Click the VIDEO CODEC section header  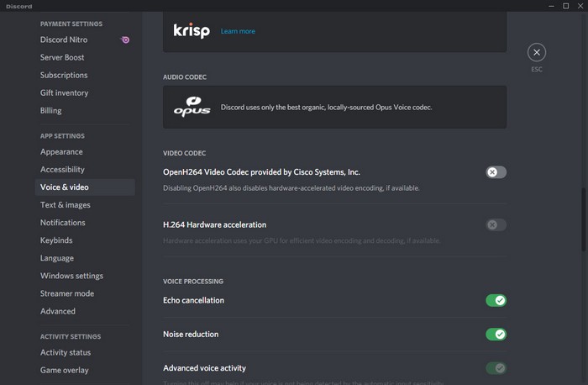184,153
